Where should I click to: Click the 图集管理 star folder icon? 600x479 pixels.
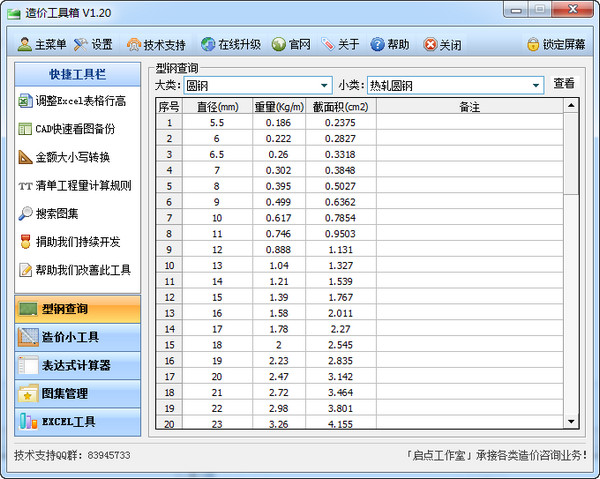(x=28, y=394)
